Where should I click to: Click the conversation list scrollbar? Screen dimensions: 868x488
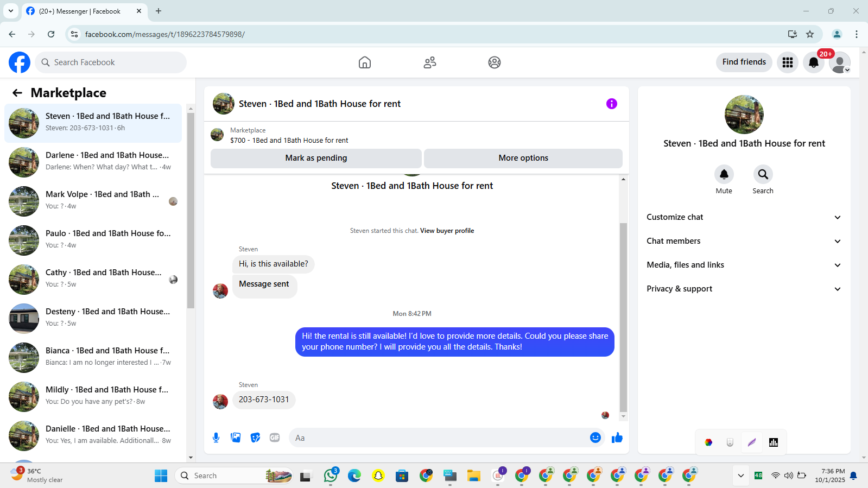tap(191, 210)
